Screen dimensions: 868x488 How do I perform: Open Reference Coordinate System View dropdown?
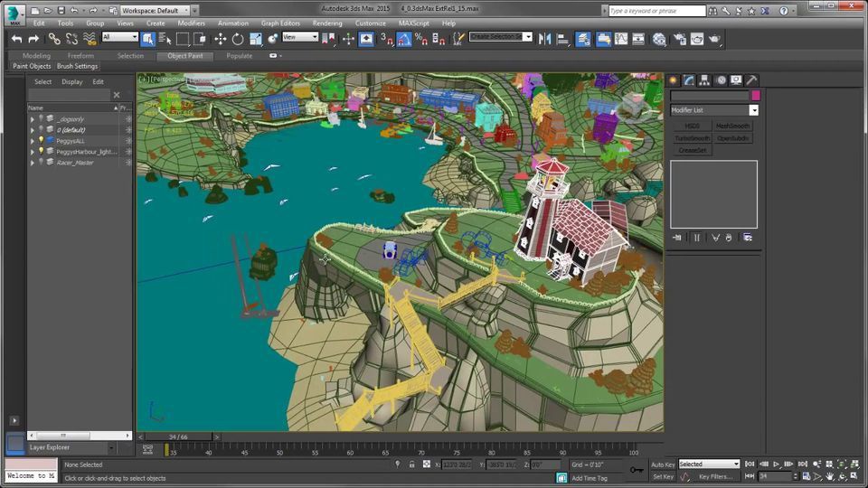pyautogui.click(x=300, y=37)
